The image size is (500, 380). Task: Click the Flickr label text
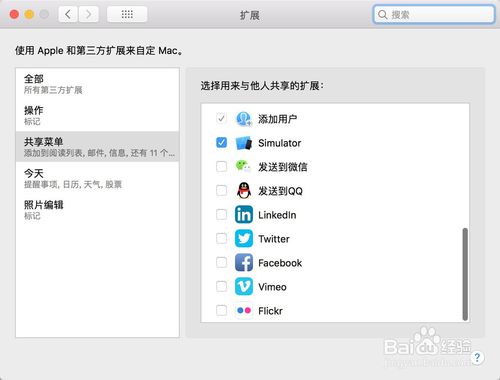click(270, 311)
